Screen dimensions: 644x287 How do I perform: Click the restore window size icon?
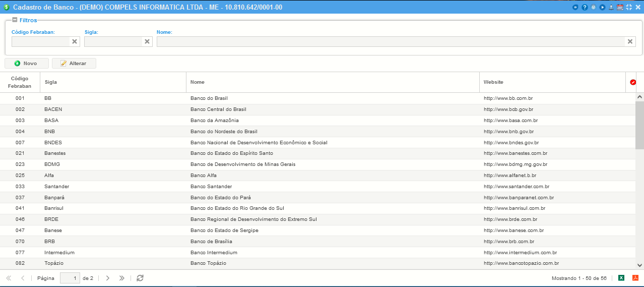click(x=629, y=7)
